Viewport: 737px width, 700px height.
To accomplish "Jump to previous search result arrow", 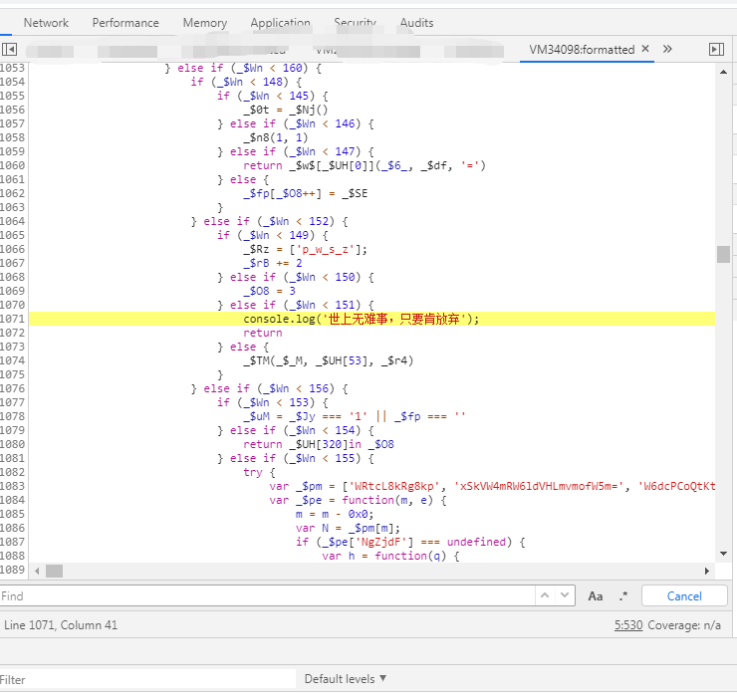I will click(x=545, y=595).
